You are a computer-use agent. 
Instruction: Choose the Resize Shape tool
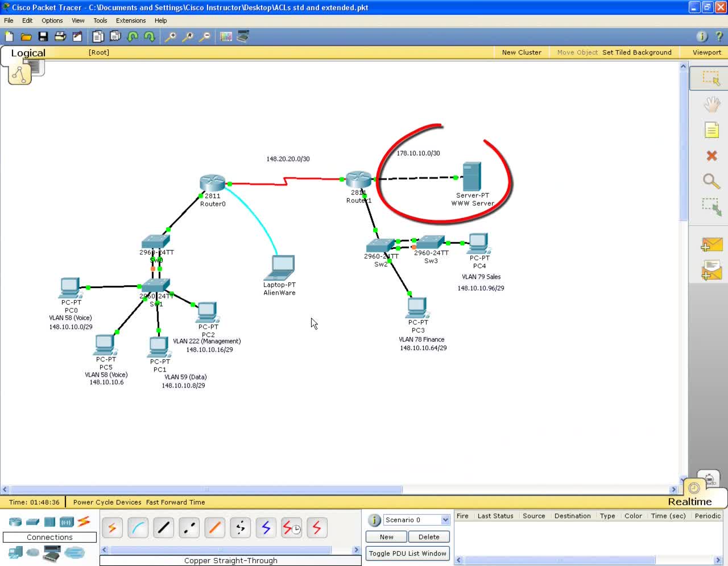(x=712, y=207)
